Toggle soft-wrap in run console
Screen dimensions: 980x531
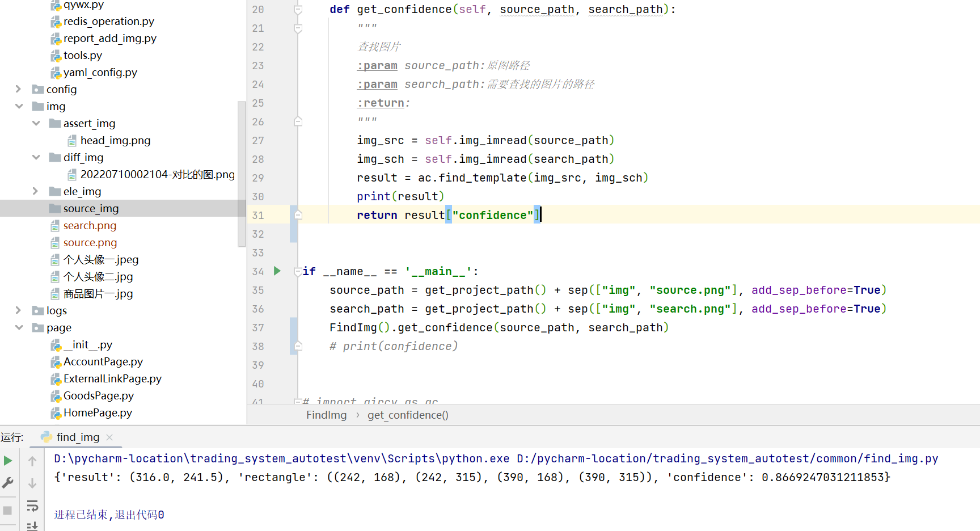tap(32, 505)
